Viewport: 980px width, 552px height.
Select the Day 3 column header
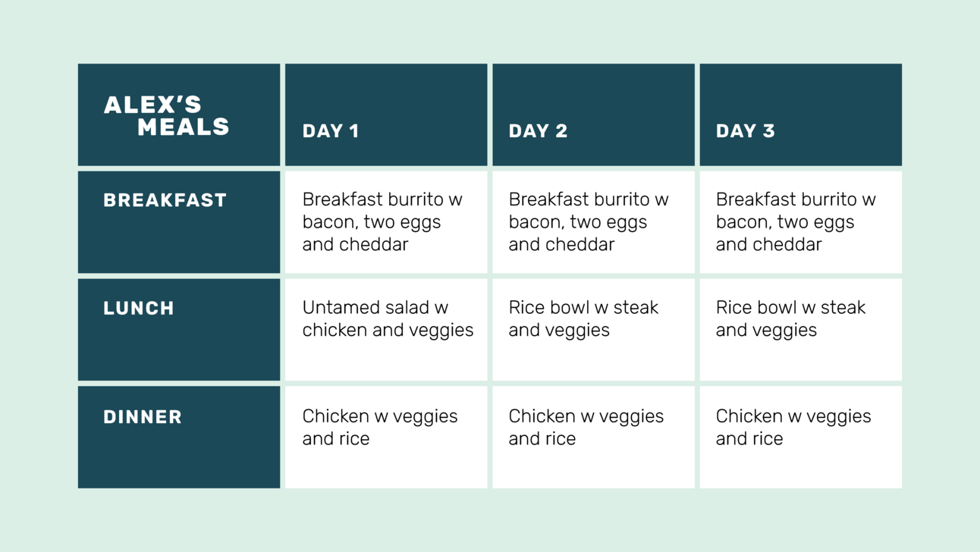pos(800,114)
